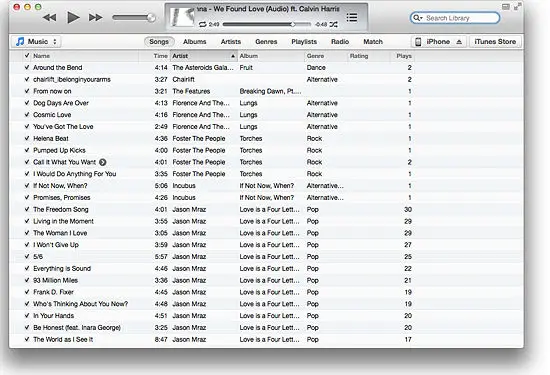550x375 pixels.
Task: Click The Asteroids Gala... artist cell
Action: (203, 67)
